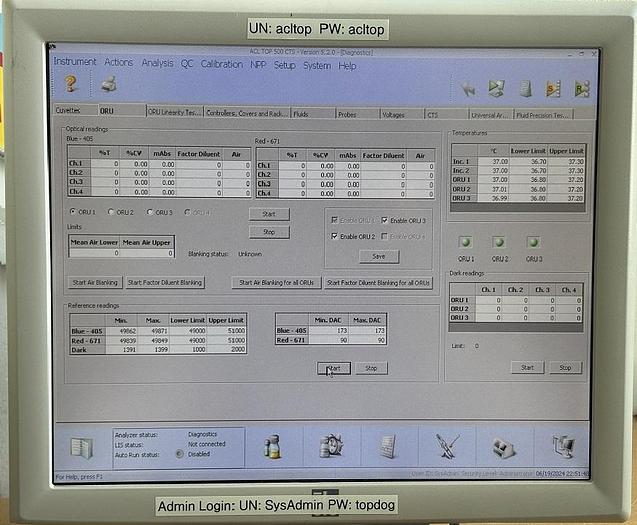637x525 pixels.
Task: Click the green R arrow toolbar icon
Action: (581, 89)
